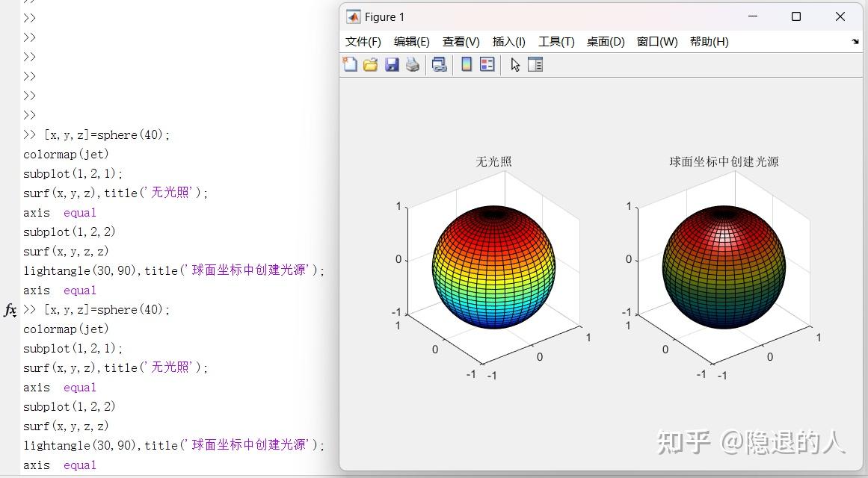The width and height of the screenshot is (868, 478).
Task: Open the 工具(T) menu
Action: [x=556, y=42]
